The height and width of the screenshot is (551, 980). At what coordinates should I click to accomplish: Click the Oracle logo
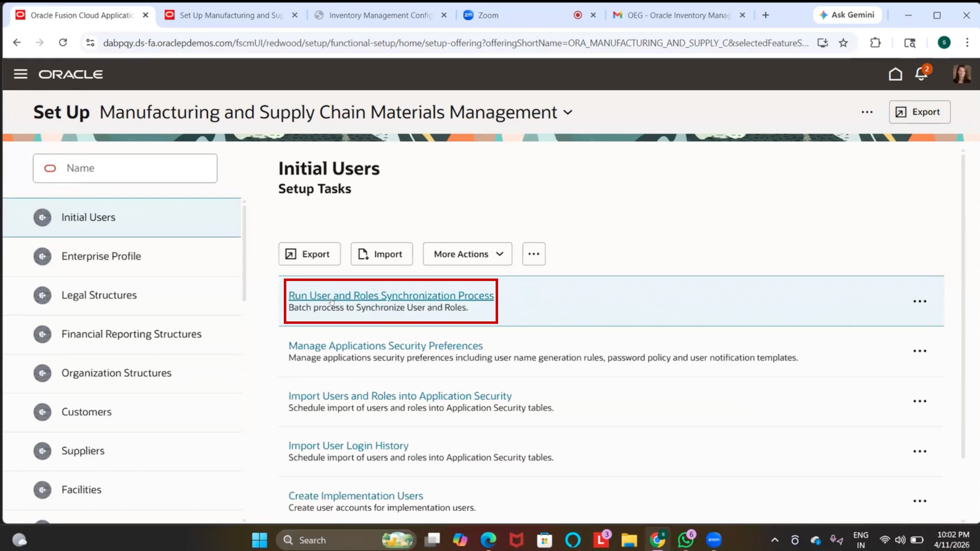[x=71, y=74]
